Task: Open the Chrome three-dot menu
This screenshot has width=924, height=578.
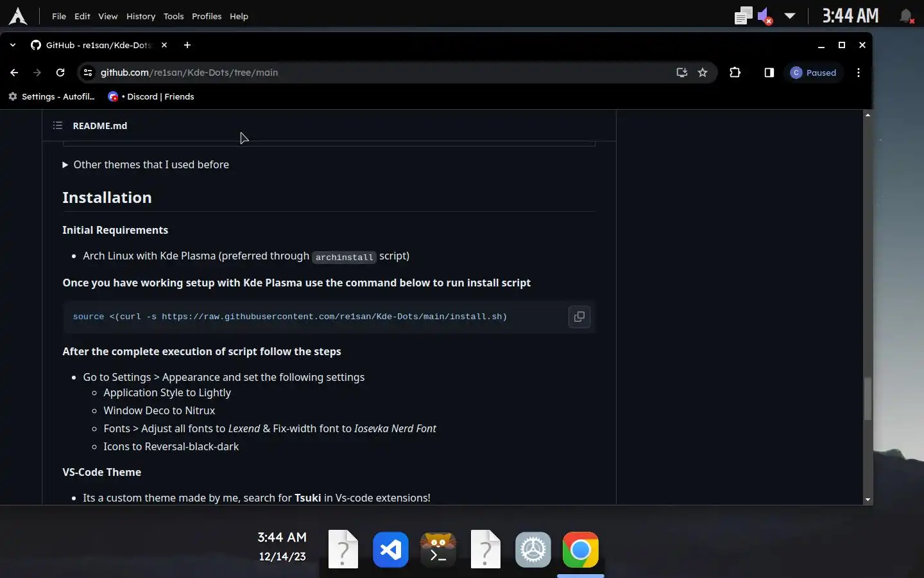Action: coord(859,73)
